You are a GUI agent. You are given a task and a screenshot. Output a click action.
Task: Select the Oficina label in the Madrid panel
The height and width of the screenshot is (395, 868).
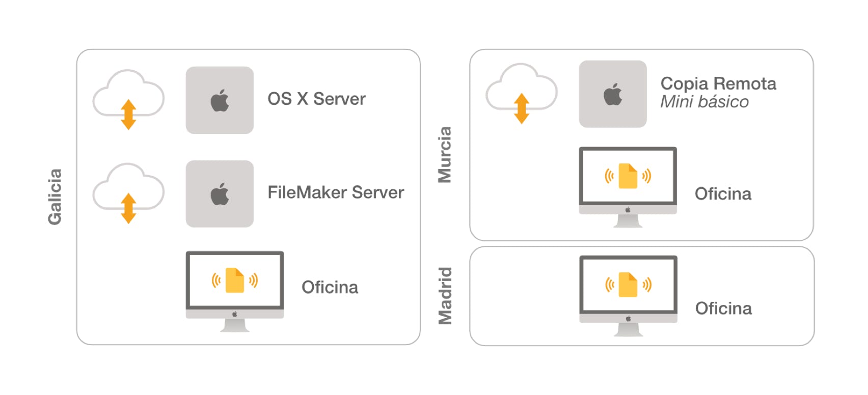click(x=723, y=308)
